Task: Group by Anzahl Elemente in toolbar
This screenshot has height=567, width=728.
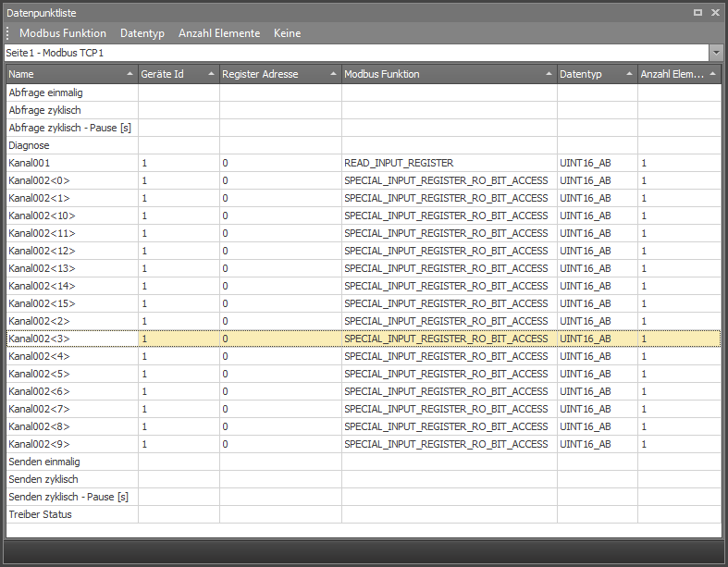Action: (x=219, y=33)
